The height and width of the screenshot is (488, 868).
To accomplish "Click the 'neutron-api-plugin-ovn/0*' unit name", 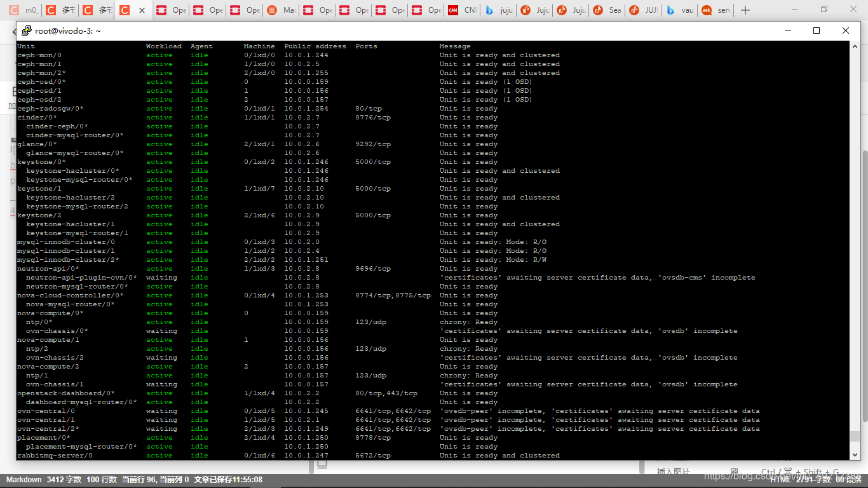I will pyautogui.click(x=81, y=278).
